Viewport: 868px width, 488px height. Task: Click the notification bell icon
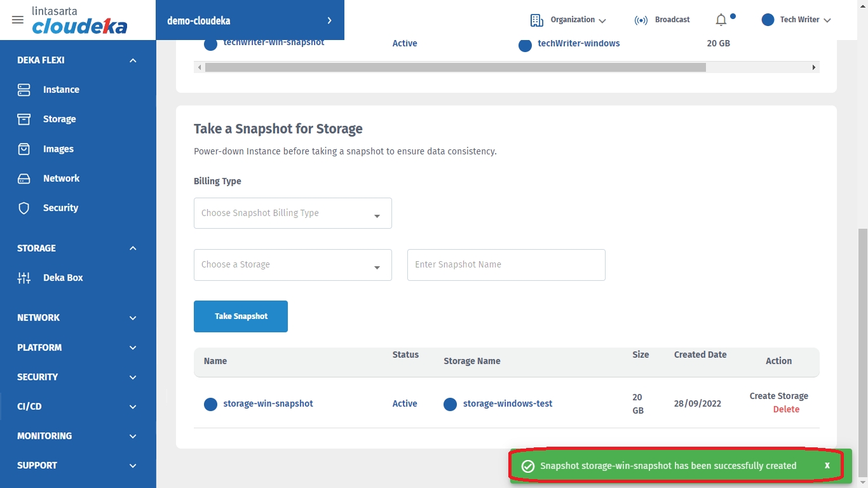(x=721, y=20)
